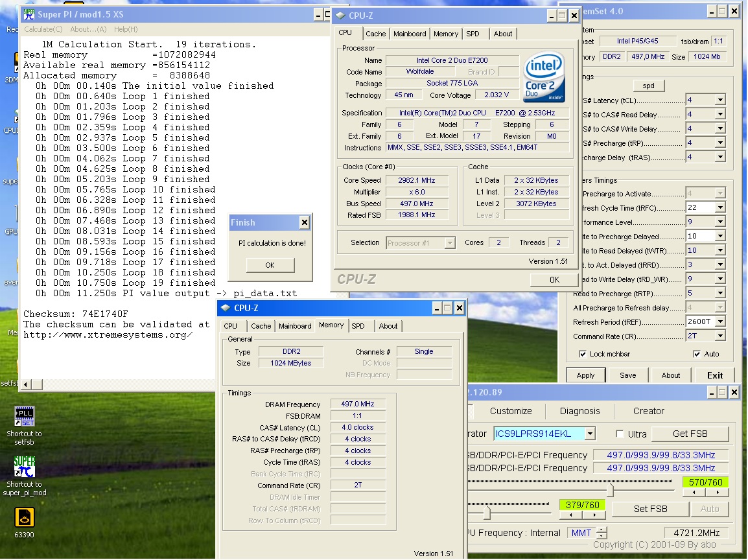Screen dimensions: 748x560
Task: Open Help(H) menu in Super PI
Action: coord(126,29)
